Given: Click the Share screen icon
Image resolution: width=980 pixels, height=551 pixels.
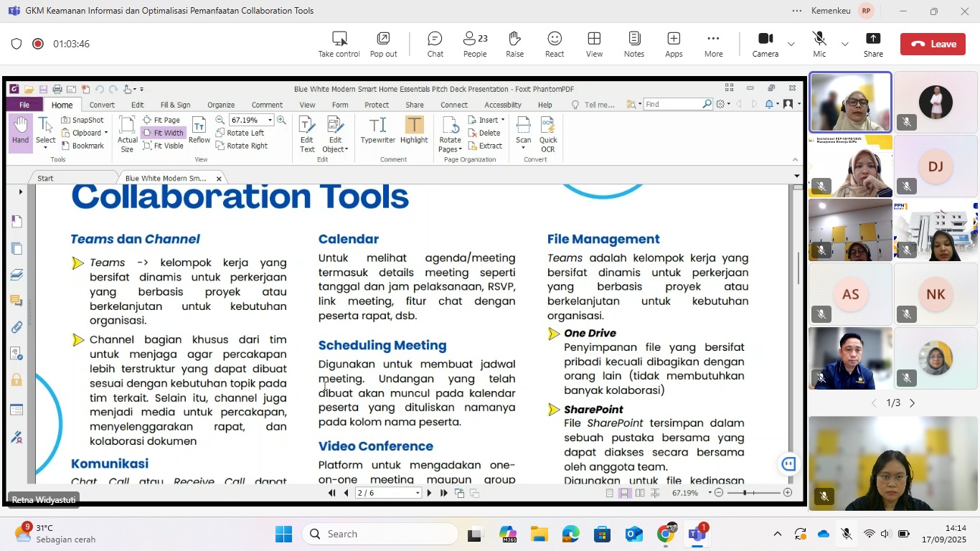Looking at the screenshot, I should (873, 44).
